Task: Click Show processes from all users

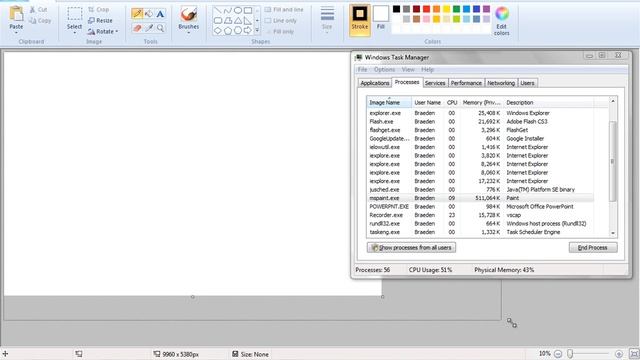Action: point(411,247)
